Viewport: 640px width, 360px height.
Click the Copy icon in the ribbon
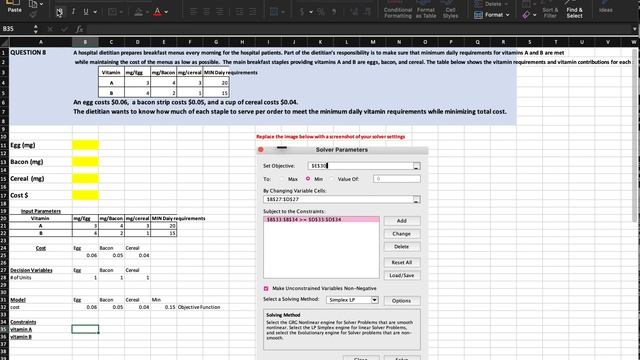point(33,4)
